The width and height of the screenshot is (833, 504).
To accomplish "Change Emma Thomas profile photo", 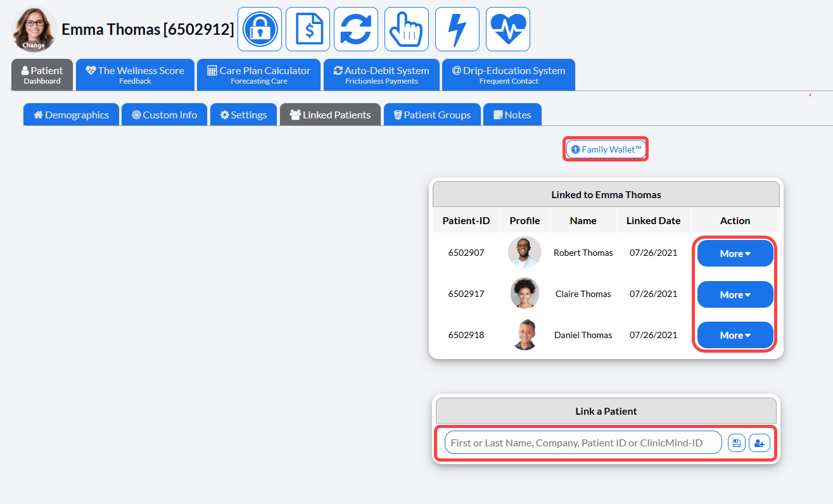I will point(34,29).
